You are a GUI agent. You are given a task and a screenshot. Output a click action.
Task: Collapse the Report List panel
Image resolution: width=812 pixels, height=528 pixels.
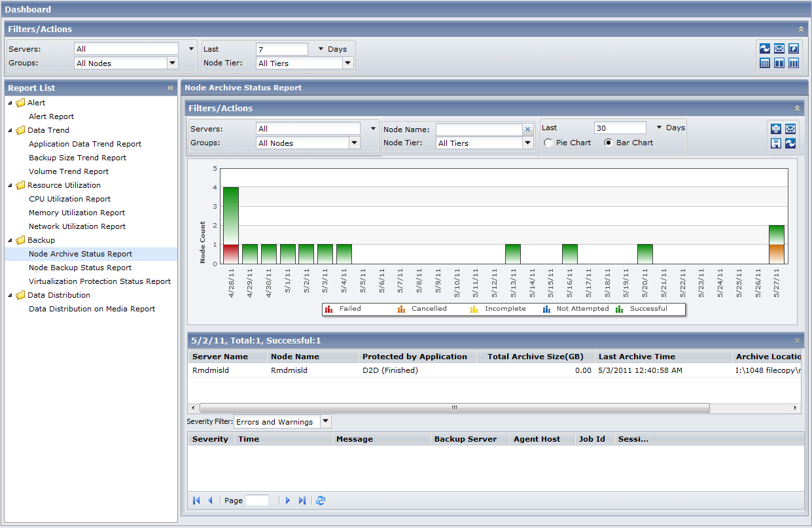pos(170,88)
